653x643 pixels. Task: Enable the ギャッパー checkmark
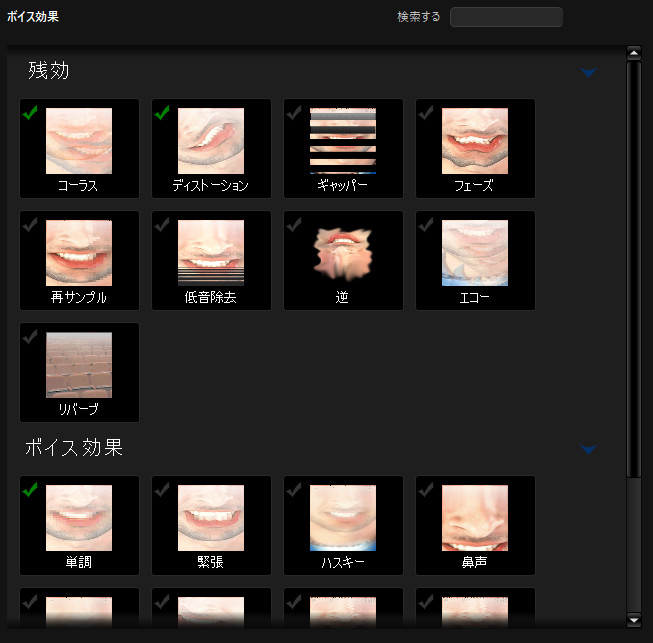click(x=294, y=112)
